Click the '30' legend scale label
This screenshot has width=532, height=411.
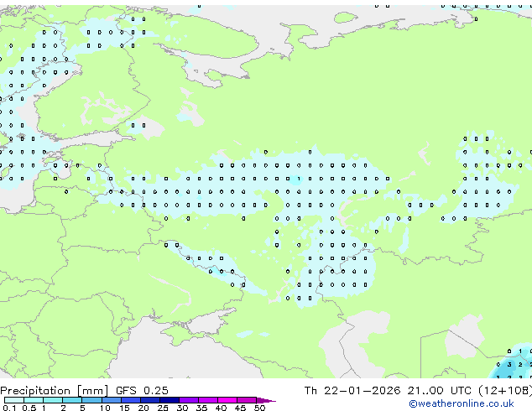coord(182,408)
